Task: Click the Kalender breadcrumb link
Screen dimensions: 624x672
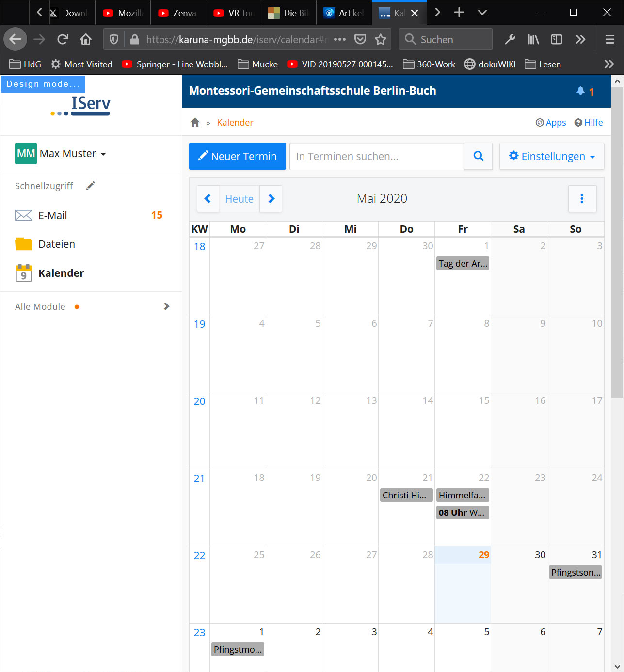Action: [235, 123]
